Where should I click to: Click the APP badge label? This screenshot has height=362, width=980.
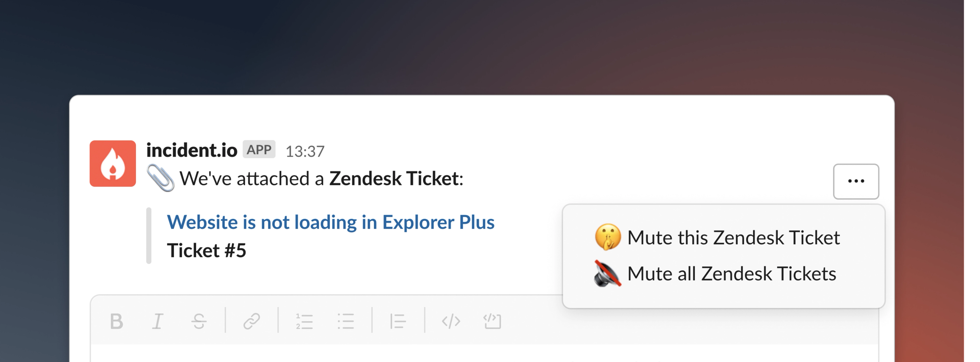(x=259, y=150)
